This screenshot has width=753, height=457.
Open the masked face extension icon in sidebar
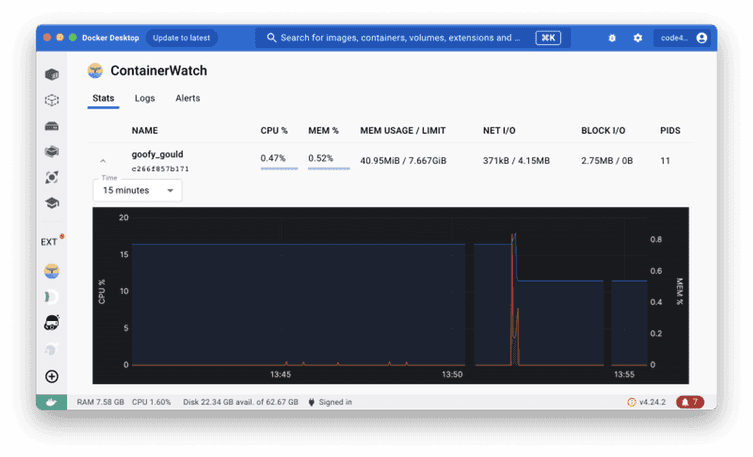coord(52,323)
